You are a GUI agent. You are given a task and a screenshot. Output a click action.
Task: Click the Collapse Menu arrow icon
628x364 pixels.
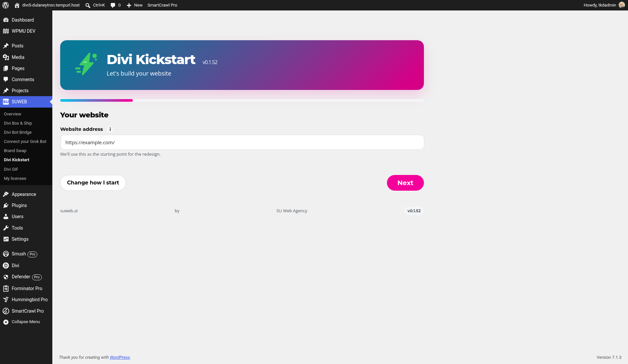(6, 322)
